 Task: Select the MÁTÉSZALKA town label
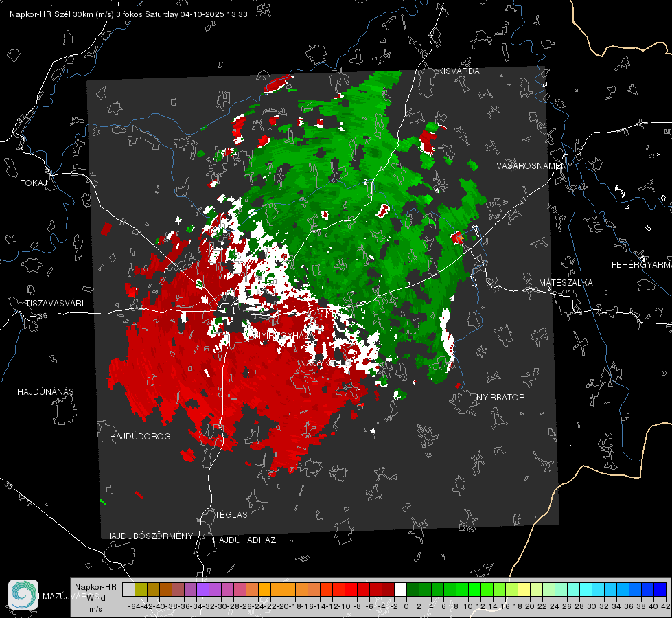(x=566, y=283)
